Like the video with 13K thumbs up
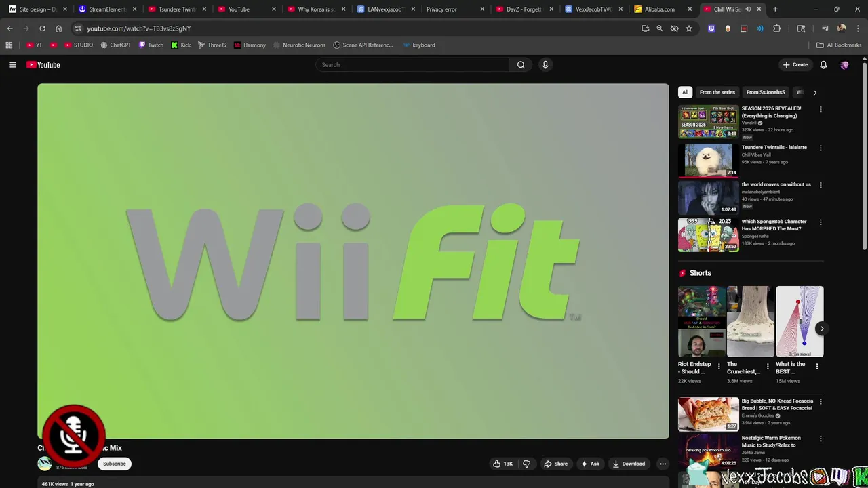The image size is (868, 488). tap(502, 464)
